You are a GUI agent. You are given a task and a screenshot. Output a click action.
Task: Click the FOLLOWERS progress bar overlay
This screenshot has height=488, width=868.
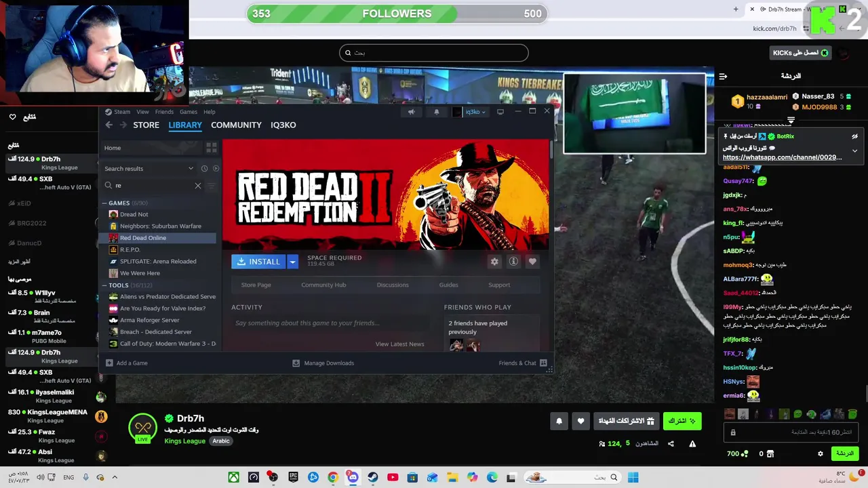click(x=397, y=14)
